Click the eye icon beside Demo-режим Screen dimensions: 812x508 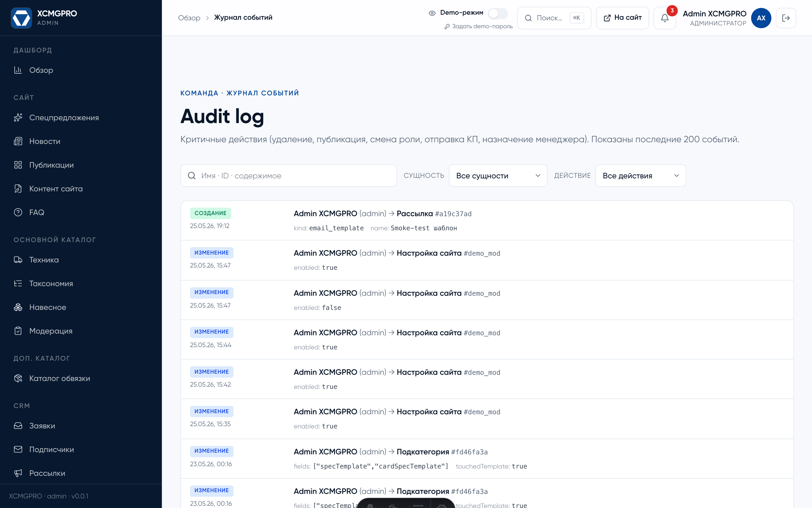pyautogui.click(x=432, y=13)
